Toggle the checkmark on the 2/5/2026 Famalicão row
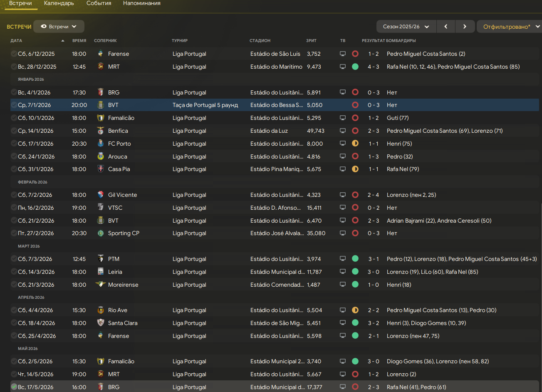 click(x=14, y=361)
